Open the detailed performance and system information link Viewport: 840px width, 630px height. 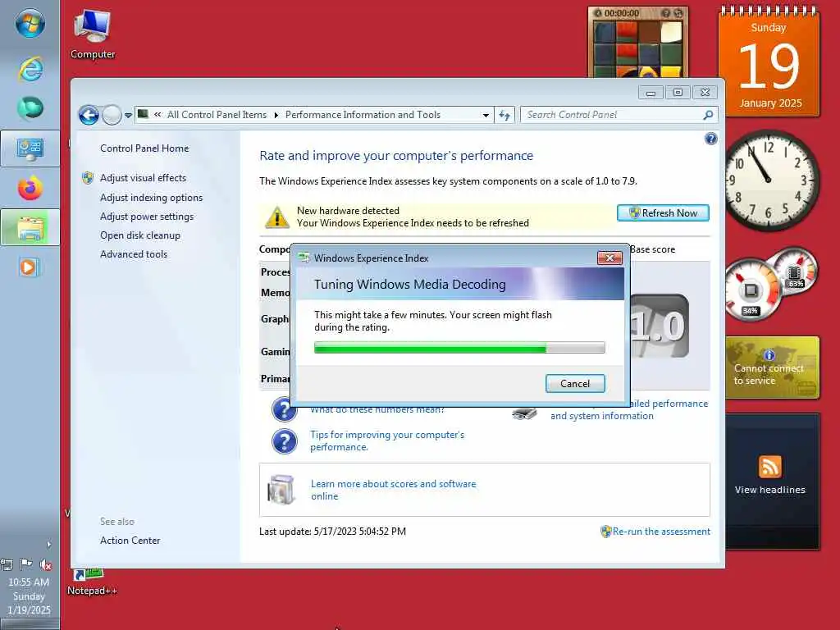(629, 410)
